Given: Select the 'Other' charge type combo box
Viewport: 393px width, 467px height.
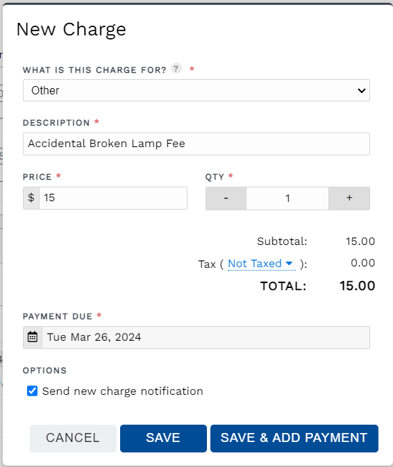Looking at the screenshot, I should coord(196,90).
